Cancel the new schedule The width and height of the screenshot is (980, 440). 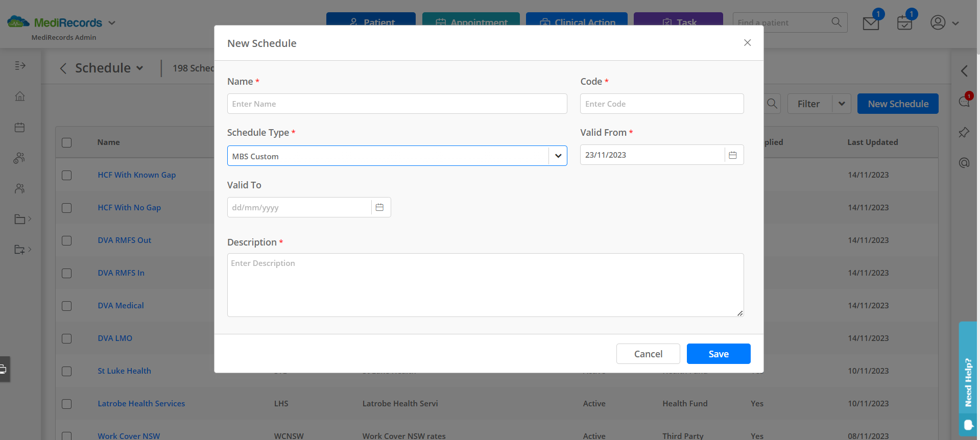(648, 354)
